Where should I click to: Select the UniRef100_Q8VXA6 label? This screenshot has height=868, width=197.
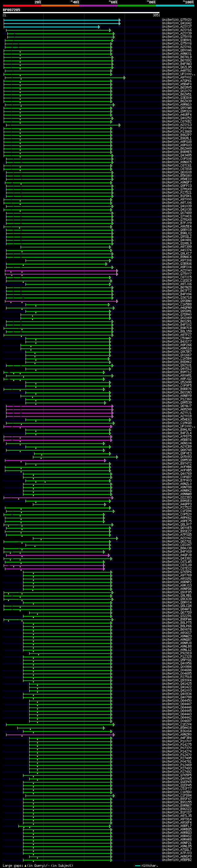click(x=177, y=50)
